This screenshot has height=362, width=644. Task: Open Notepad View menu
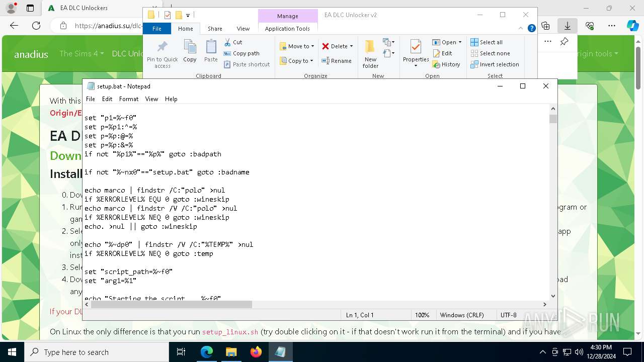pos(152,99)
